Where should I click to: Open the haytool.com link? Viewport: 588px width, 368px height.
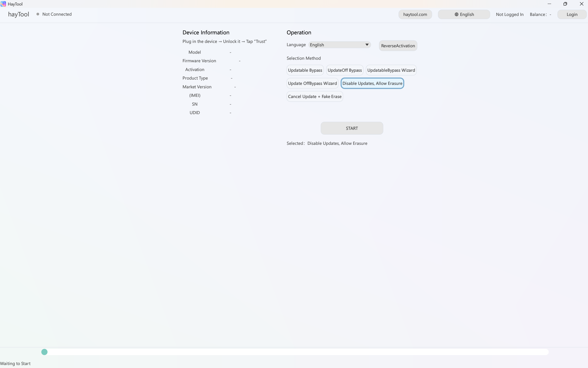click(415, 14)
